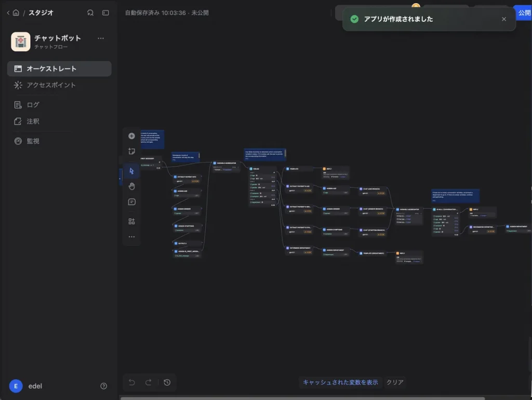
Task: Click the horizontal canvas scrollbar
Action: point(303,398)
